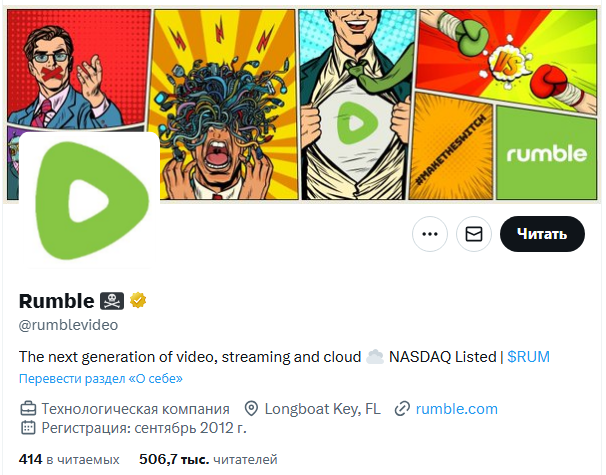Click the gold verified checkmark badge
Image resolution: width=606 pixels, height=475 pixels.
(x=138, y=300)
